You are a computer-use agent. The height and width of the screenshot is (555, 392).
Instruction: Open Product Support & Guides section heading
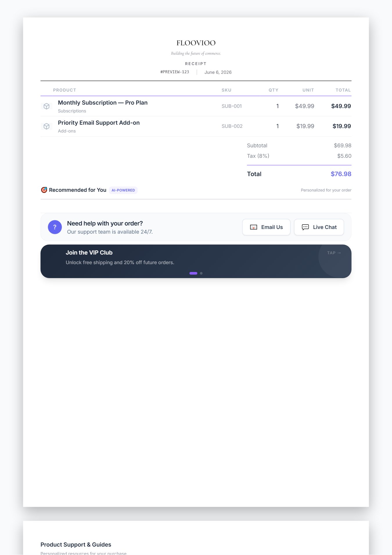pyautogui.click(x=76, y=545)
